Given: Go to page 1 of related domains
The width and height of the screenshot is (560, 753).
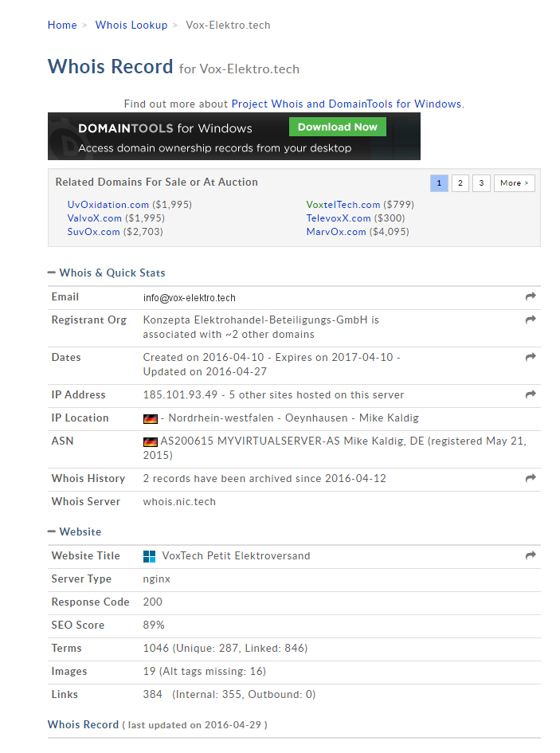Looking at the screenshot, I should (439, 183).
